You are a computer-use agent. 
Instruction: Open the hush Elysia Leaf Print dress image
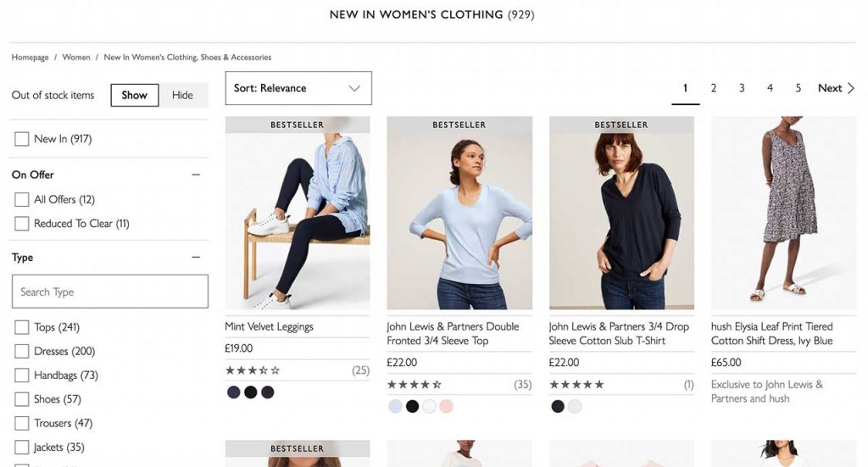click(784, 213)
